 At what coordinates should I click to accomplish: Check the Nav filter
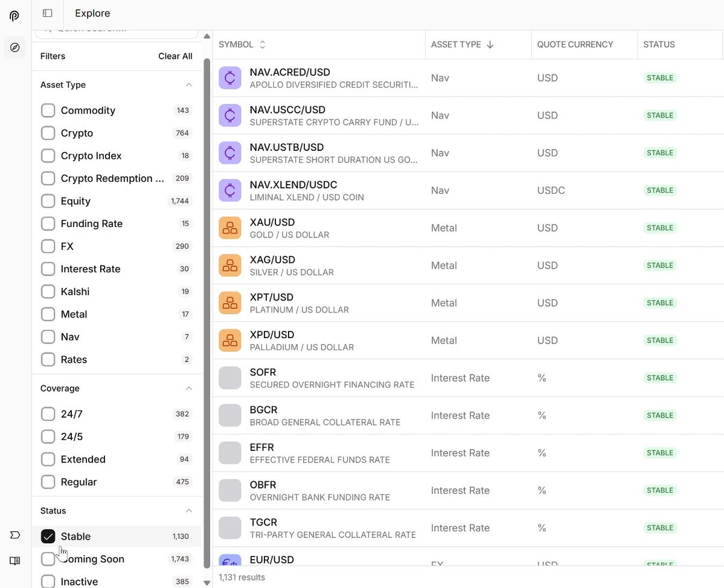coord(48,337)
